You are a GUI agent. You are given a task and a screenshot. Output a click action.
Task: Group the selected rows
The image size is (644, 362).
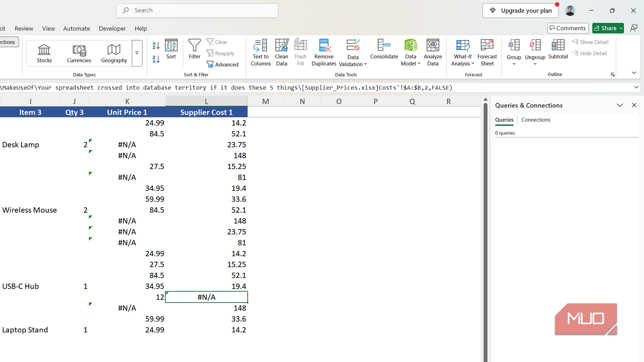point(514,48)
